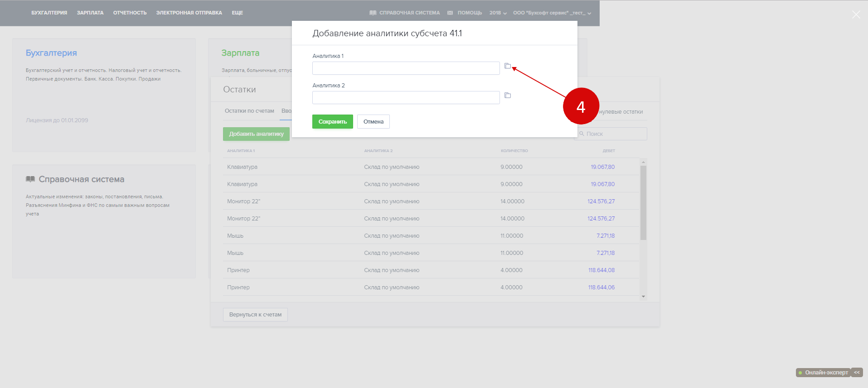Image resolution: width=868 pixels, height=388 pixels.
Task: Click the Помощь envelope icon
Action: [450, 13]
